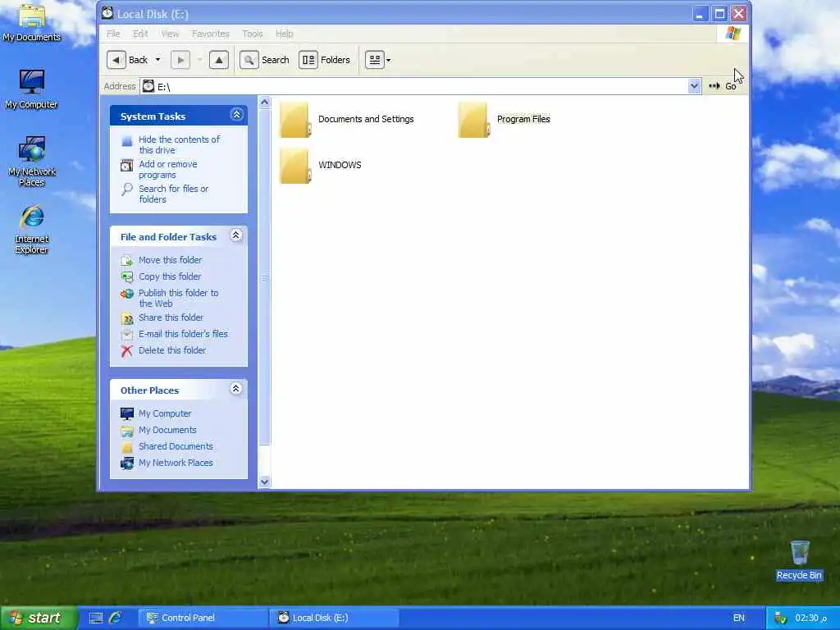Image resolution: width=840 pixels, height=630 pixels.
Task: Click E-mail this folder's files link
Action: 183,334
